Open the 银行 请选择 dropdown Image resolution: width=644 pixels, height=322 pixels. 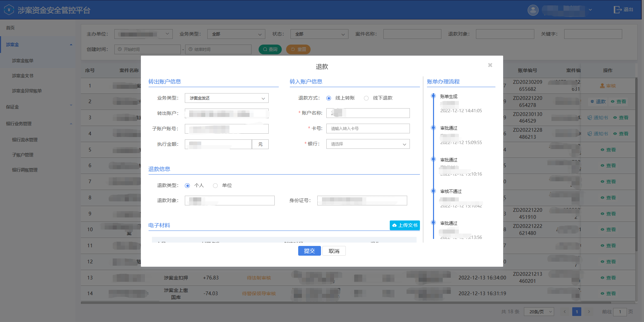(x=368, y=144)
